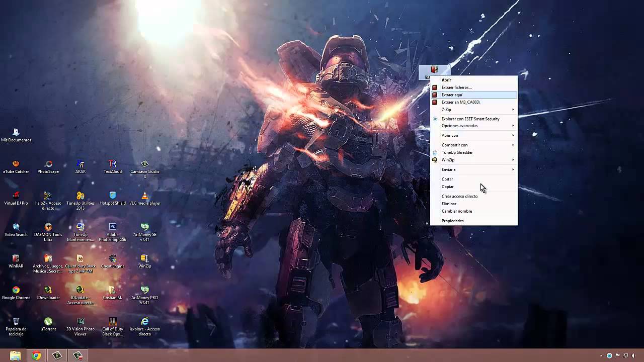The width and height of the screenshot is (644, 362).
Task: Launch aTube Catcher from the desktop
Action: pos(16,166)
